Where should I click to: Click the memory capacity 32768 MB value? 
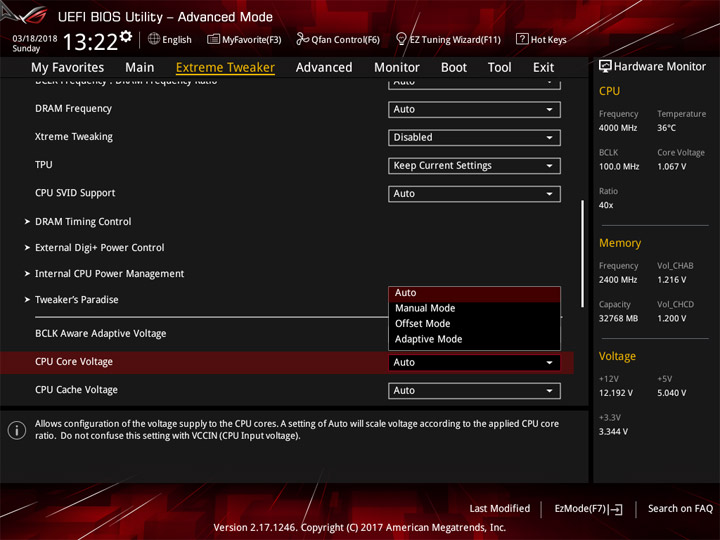point(618,318)
